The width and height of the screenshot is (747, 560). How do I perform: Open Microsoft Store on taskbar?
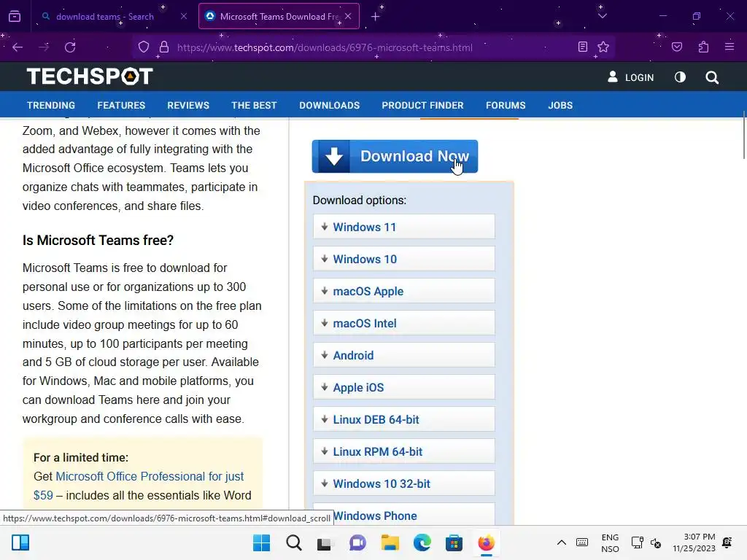tap(454, 542)
